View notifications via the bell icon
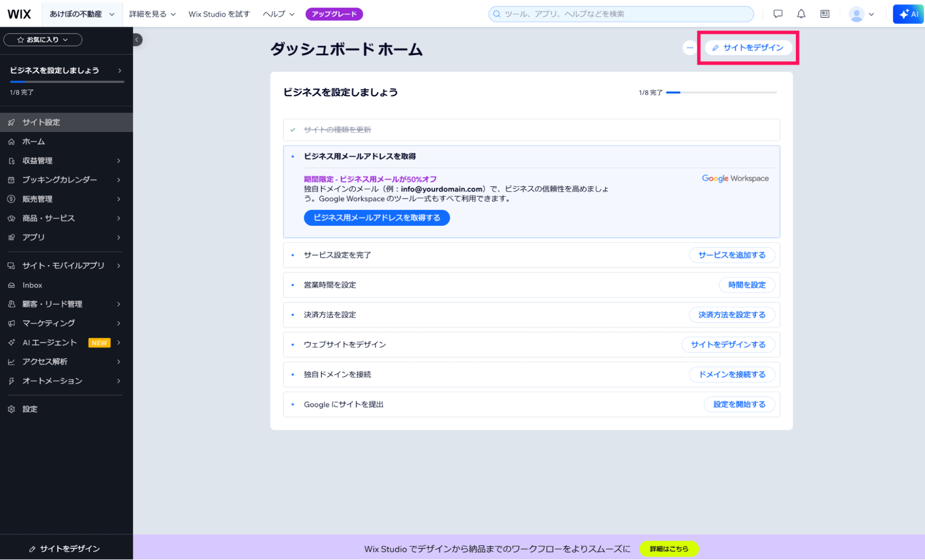The height and width of the screenshot is (560, 925). [801, 13]
